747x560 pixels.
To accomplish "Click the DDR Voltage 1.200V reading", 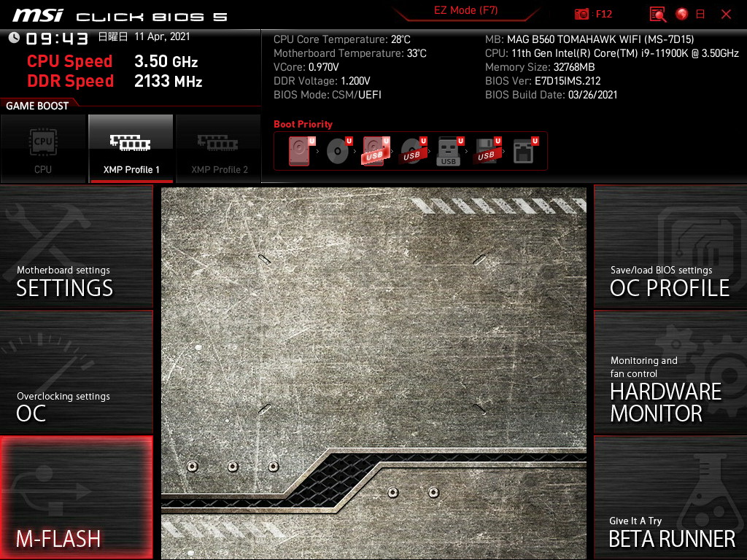I will [x=322, y=81].
